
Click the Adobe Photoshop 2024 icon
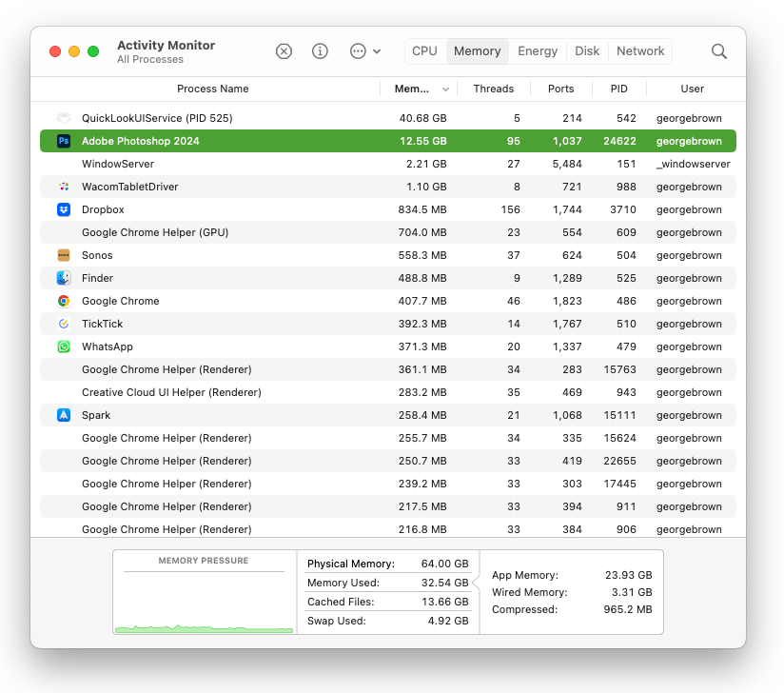(64, 141)
